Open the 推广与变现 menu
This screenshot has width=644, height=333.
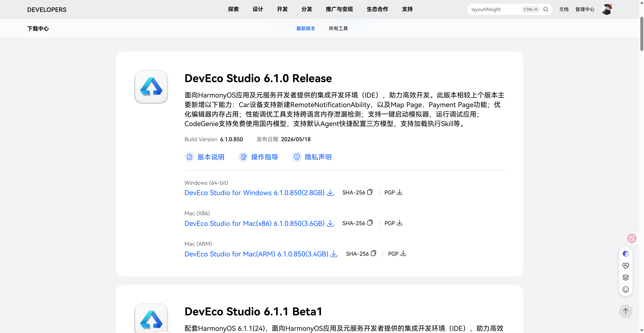click(339, 9)
